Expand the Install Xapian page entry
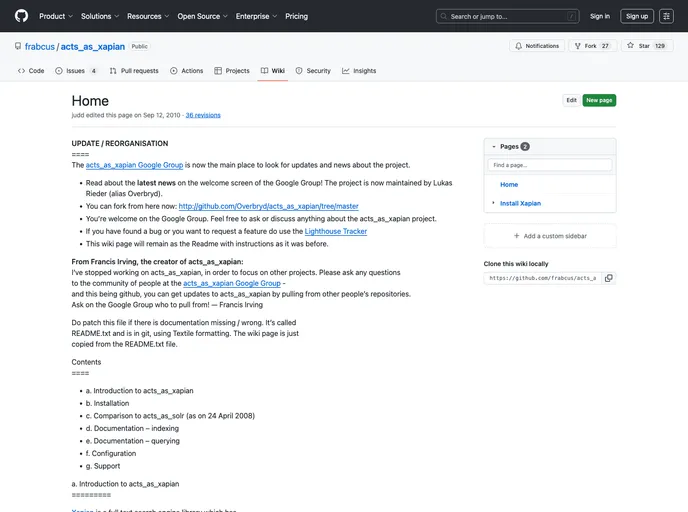 [494, 203]
